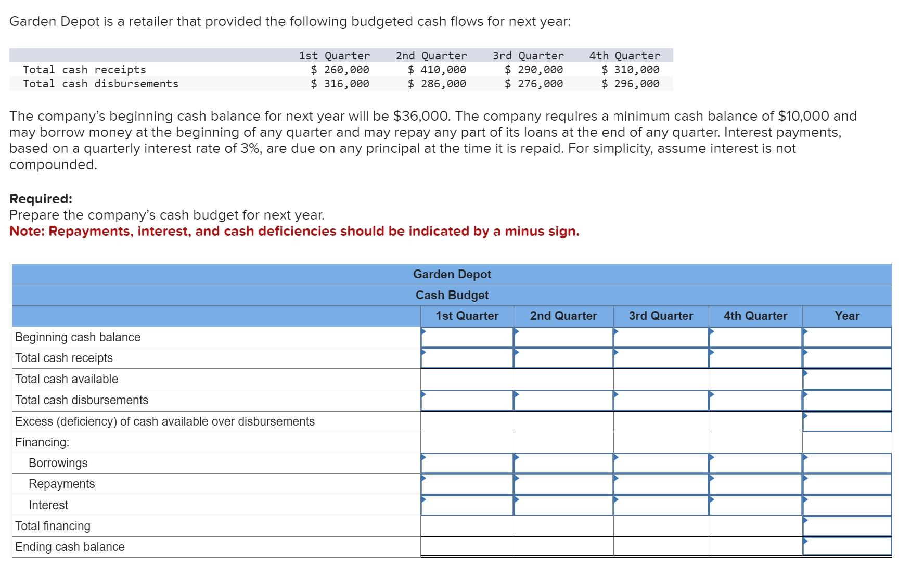Select budget Total cash receipts 4th Quarter cell
Screen dimensions: 924x565
(755, 358)
